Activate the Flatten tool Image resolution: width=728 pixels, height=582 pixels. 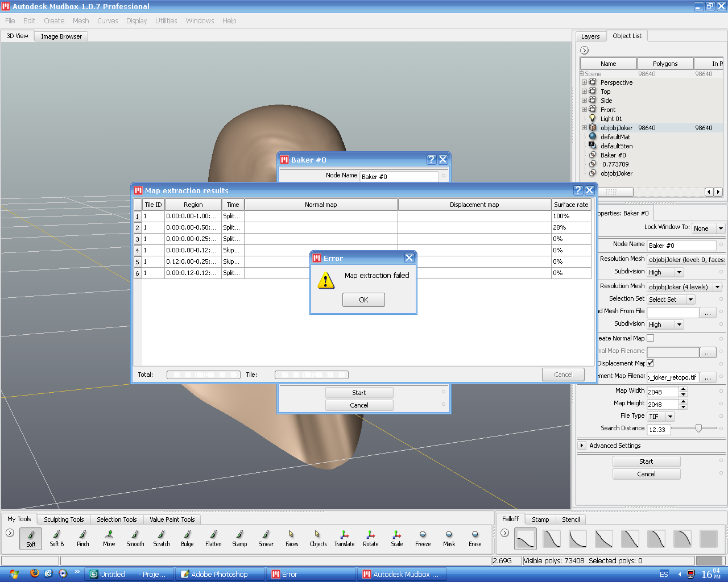(x=214, y=538)
